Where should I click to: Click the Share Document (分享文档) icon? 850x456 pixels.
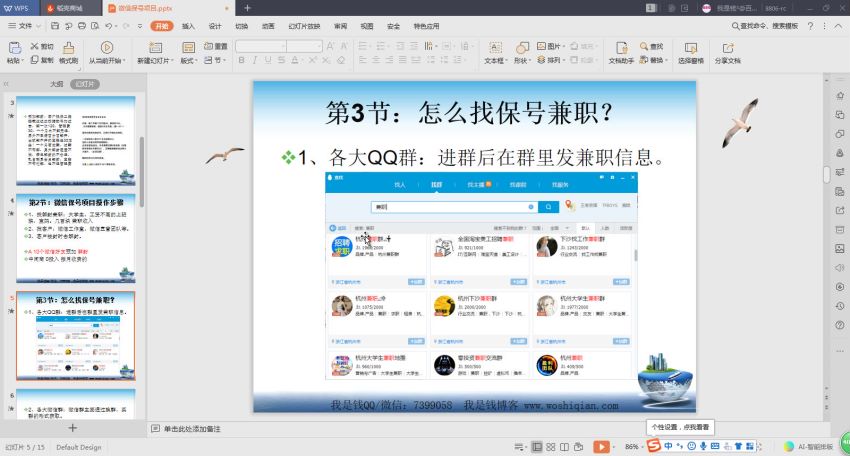pos(727,48)
